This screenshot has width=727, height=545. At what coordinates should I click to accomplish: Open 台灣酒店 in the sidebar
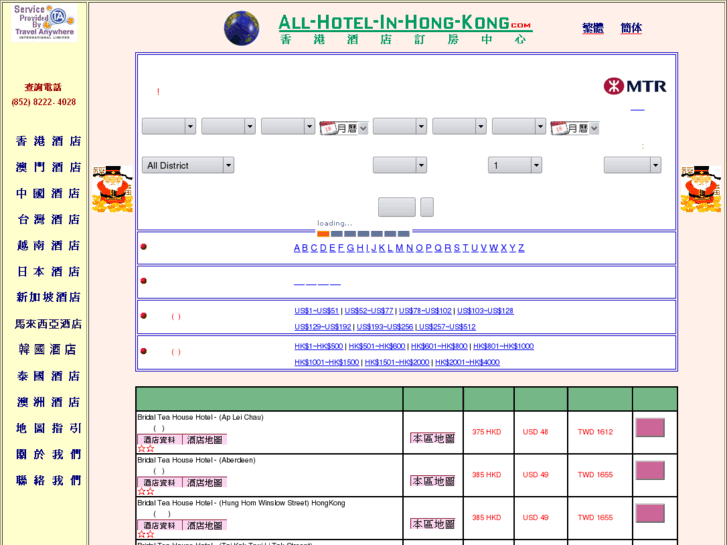(x=48, y=219)
